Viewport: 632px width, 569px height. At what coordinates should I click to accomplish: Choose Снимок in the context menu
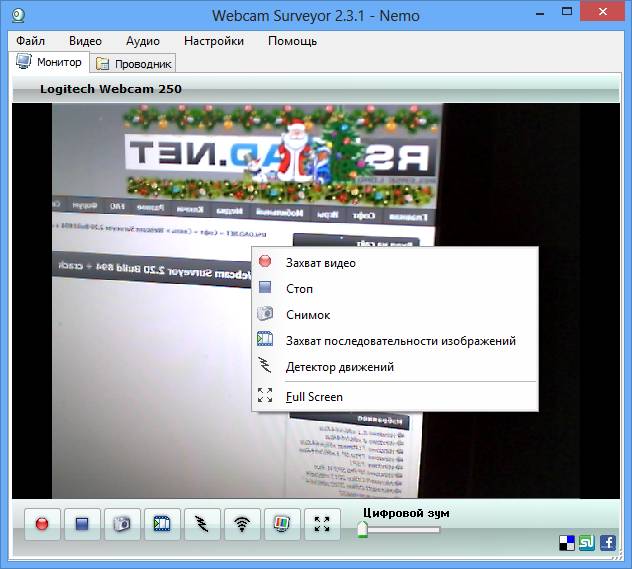pyautogui.click(x=395, y=315)
